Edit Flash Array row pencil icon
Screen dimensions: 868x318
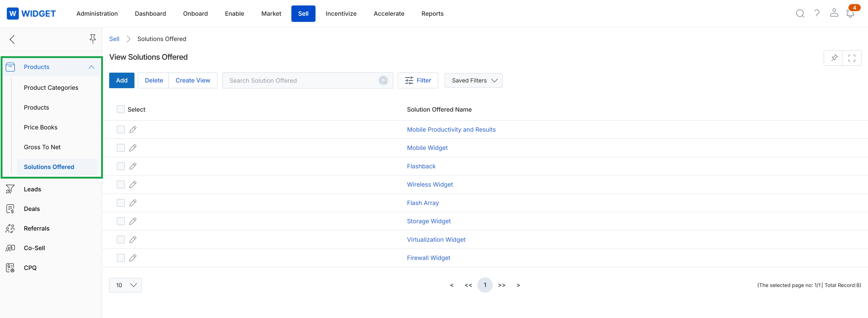[133, 203]
